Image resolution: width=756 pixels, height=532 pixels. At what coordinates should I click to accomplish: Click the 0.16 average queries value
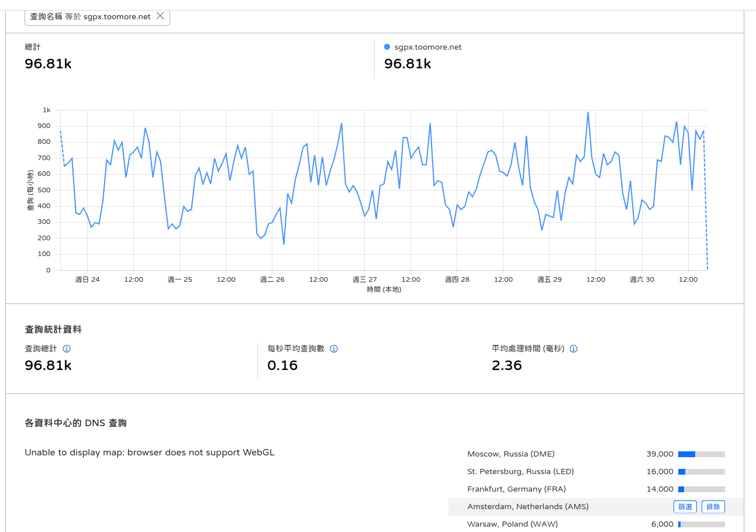pos(282,366)
